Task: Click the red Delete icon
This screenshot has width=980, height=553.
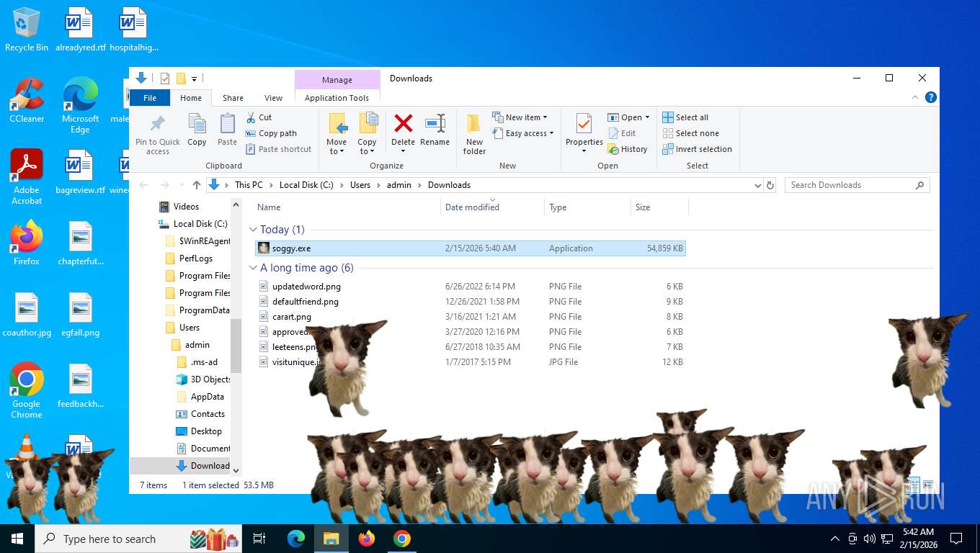Action: coord(404,123)
